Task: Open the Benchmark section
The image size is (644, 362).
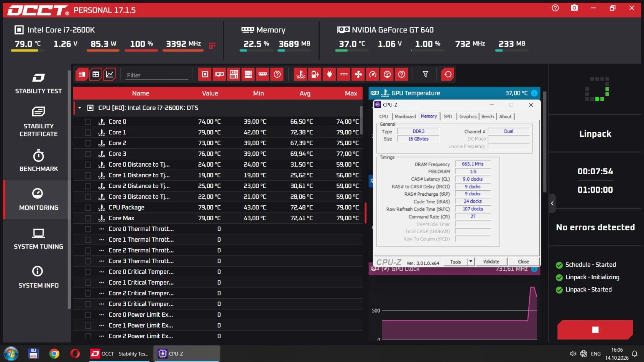Action: pos(38,161)
